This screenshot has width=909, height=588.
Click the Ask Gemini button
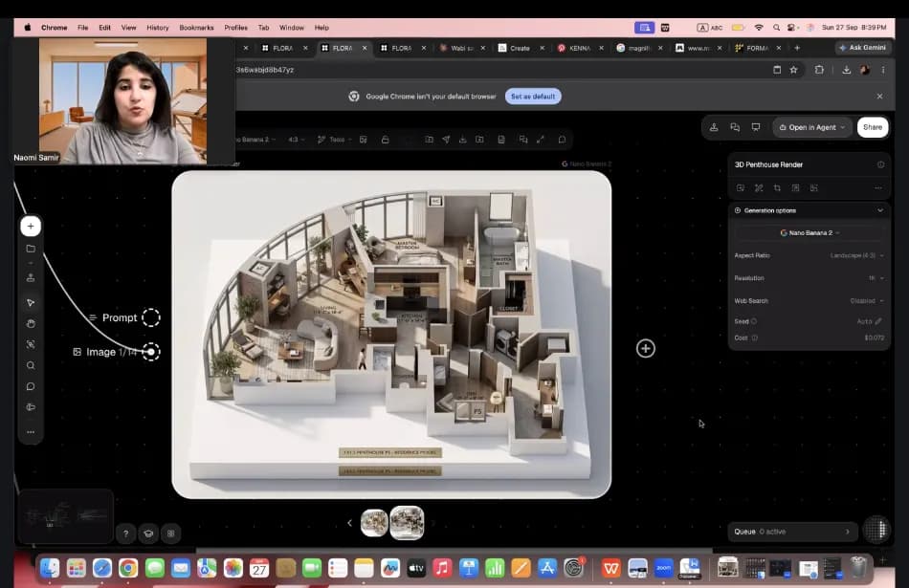[x=862, y=48]
